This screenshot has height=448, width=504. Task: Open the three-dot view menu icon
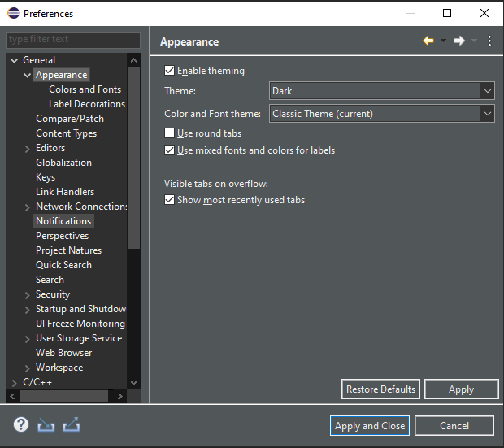point(489,41)
